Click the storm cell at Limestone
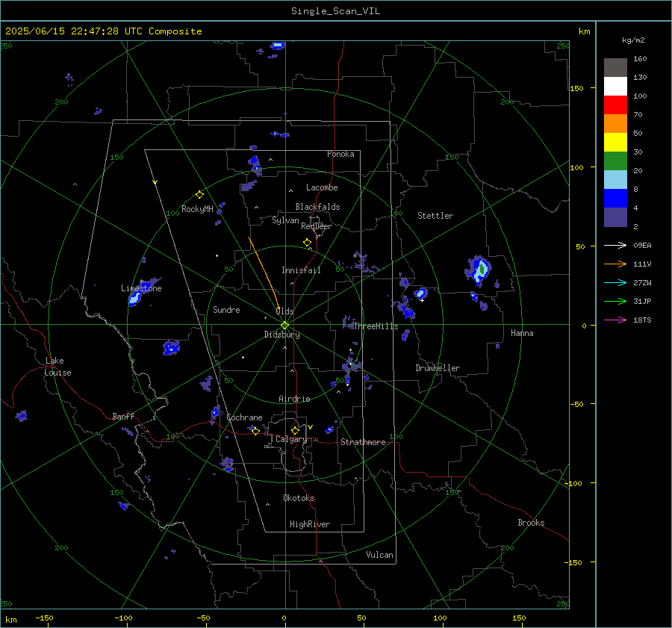The height and width of the screenshot is (628, 672). click(x=143, y=291)
